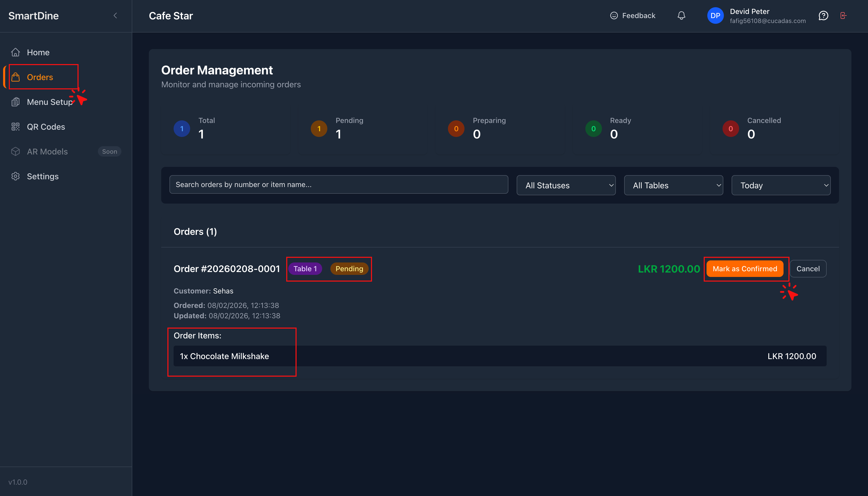Click the notification bell icon
Viewport: 868px width, 496px height.
click(681, 16)
